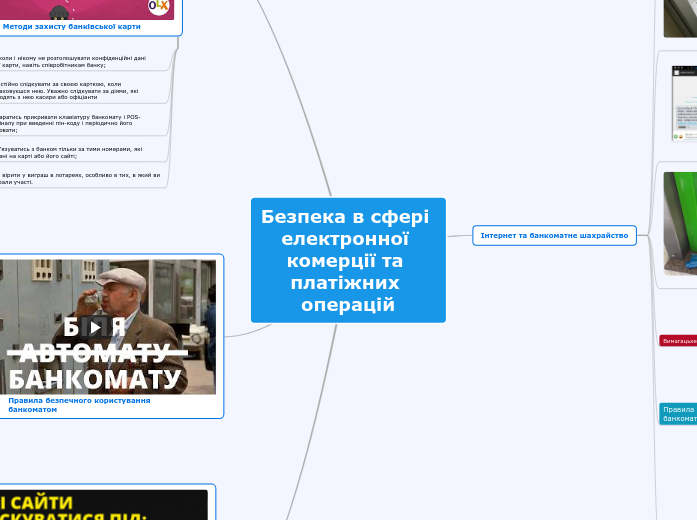
Task: Select the 'Інтернет та банкоматне шахрайство' node
Action: (x=553, y=235)
